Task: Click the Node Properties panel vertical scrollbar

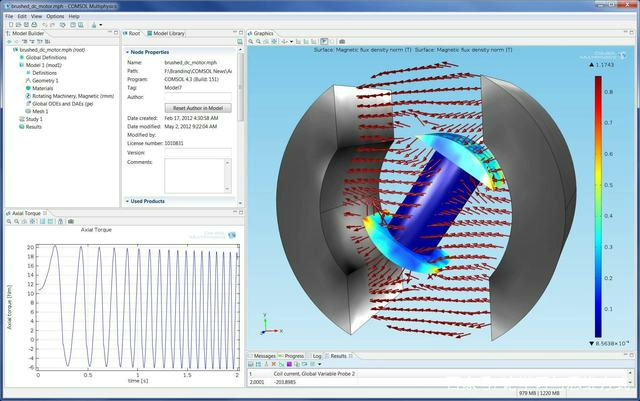Action: (x=240, y=88)
